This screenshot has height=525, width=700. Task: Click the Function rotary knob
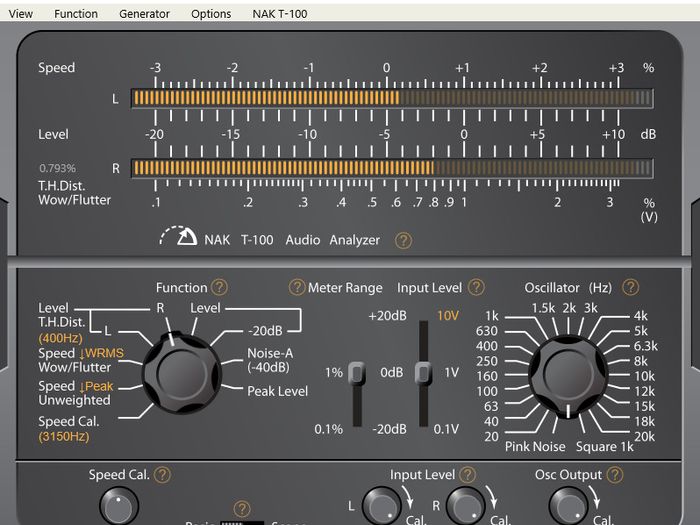pos(182,373)
